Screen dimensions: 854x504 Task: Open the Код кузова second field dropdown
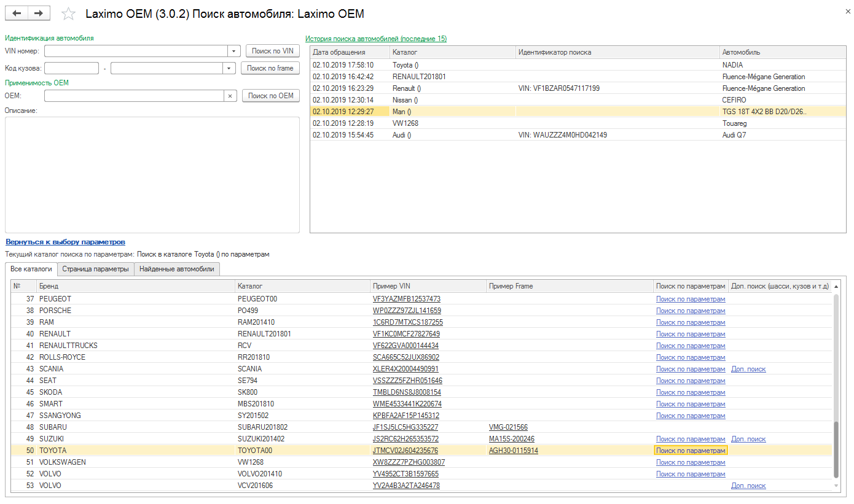[x=229, y=68]
